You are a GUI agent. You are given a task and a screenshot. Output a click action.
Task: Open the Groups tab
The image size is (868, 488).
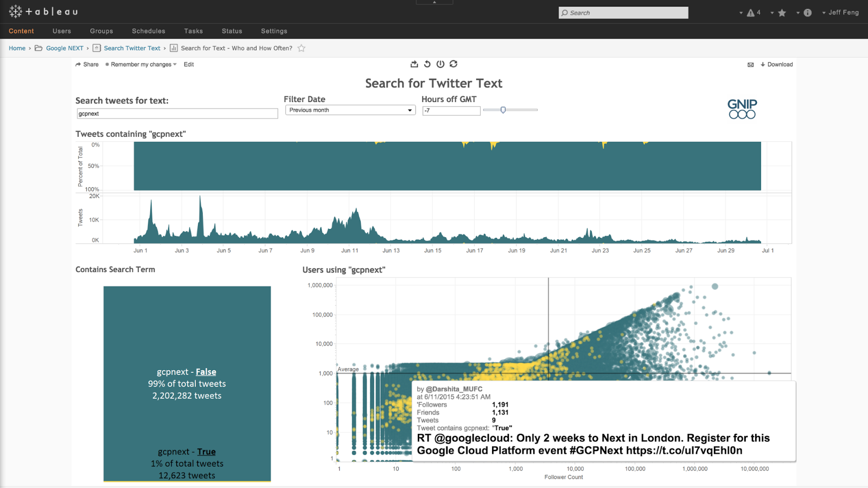tap(101, 31)
